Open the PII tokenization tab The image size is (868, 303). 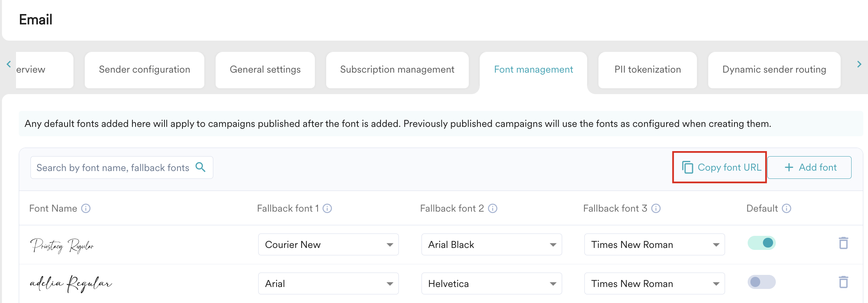pyautogui.click(x=647, y=70)
